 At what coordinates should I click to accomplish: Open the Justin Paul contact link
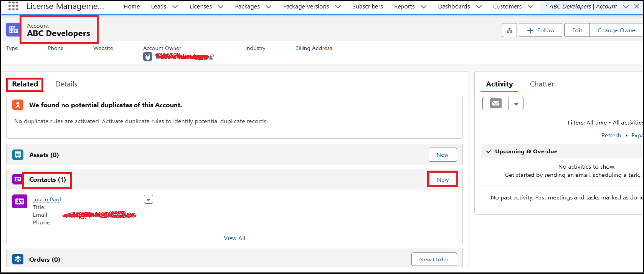pos(47,199)
